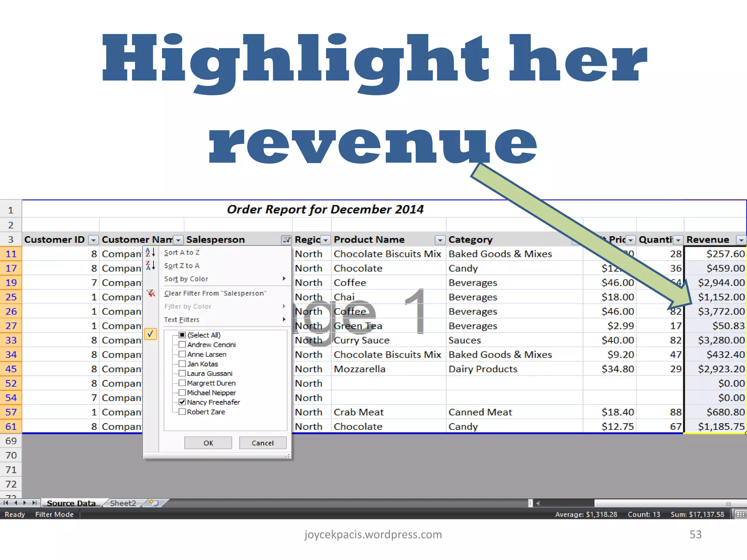
Task: Click the Sauces category cell
Action: pyautogui.click(x=514, y=340)
